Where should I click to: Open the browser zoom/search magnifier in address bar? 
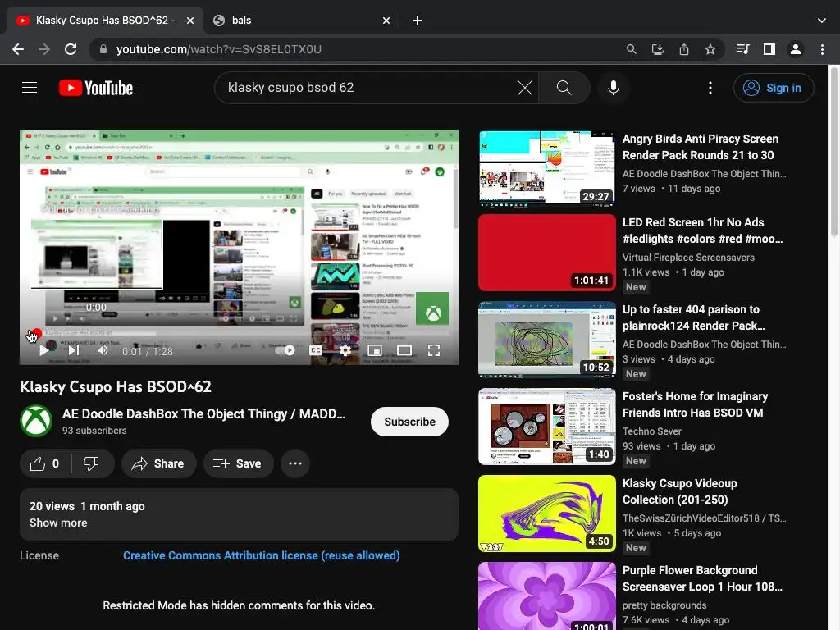click(631, 49)
